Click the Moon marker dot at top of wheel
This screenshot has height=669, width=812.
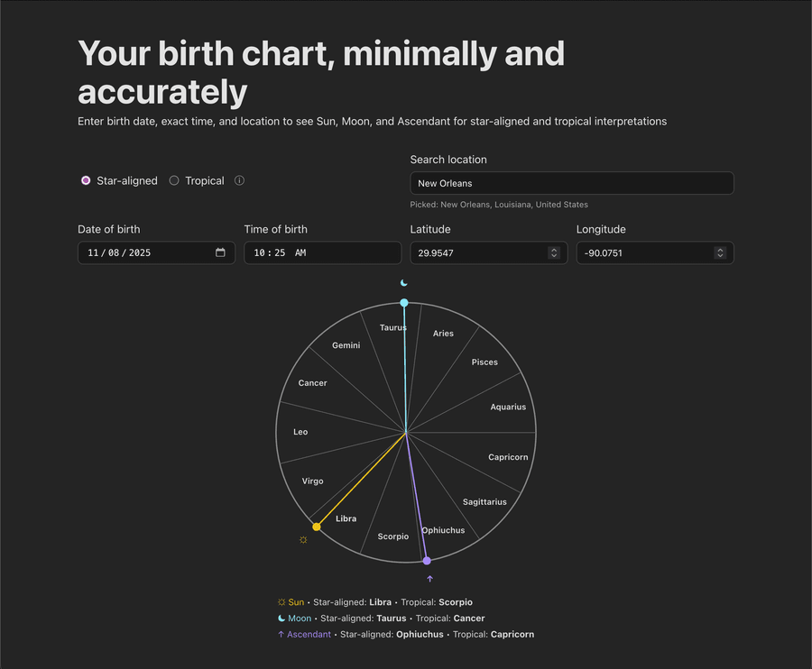(x=403, y=304)
